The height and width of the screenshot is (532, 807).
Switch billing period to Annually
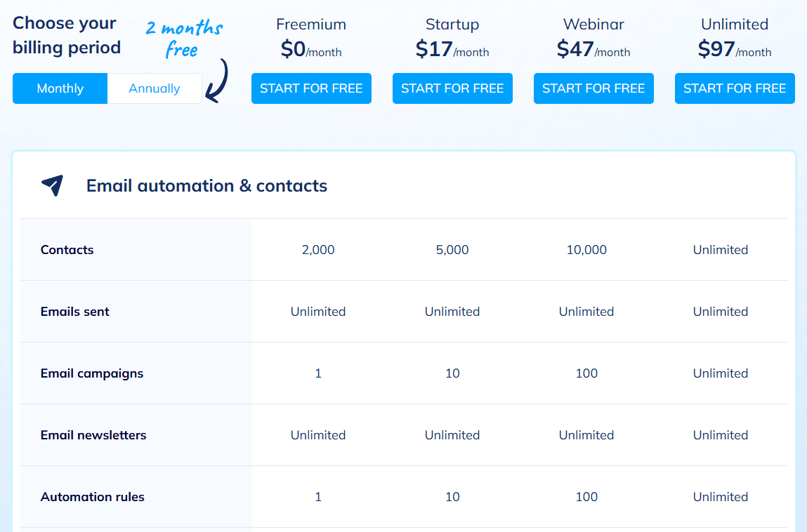[x=155, y=88]
